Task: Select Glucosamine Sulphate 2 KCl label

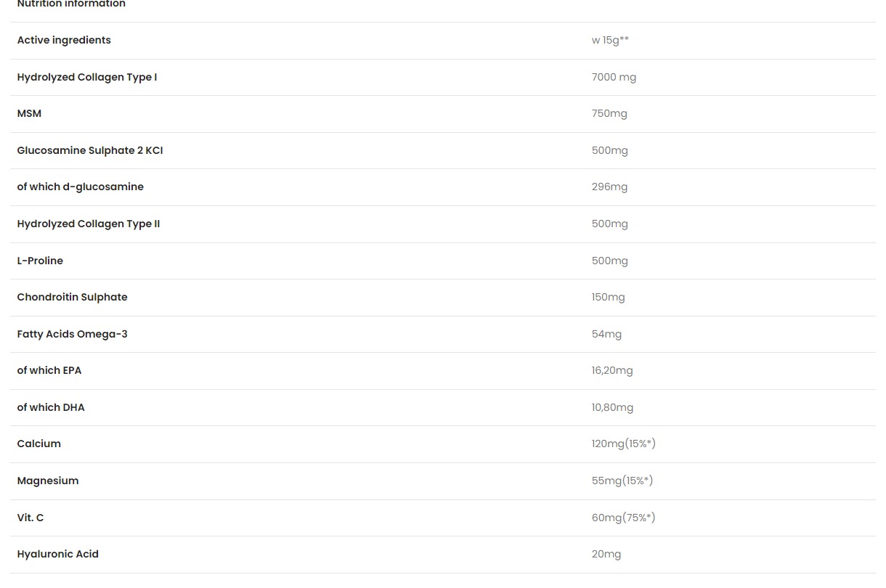Action: pyautogui.click(x=90, y=150)
